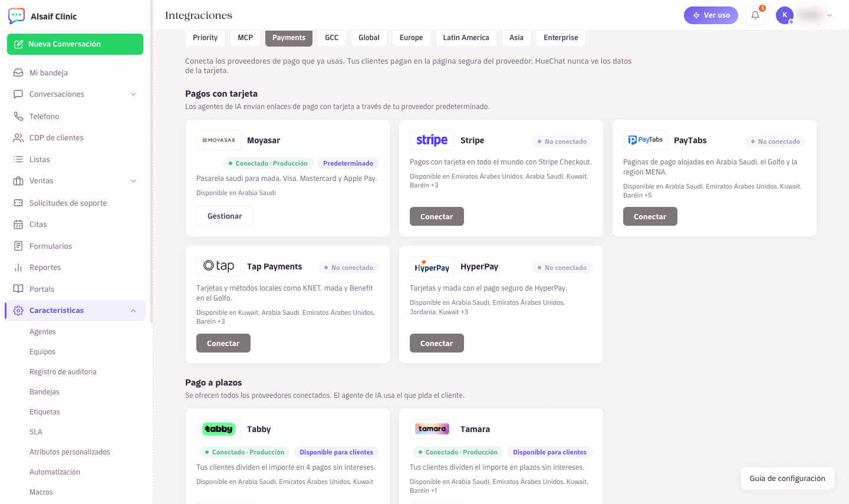
Task: Click the Portals book icon
Action: (x=18, y=289)
